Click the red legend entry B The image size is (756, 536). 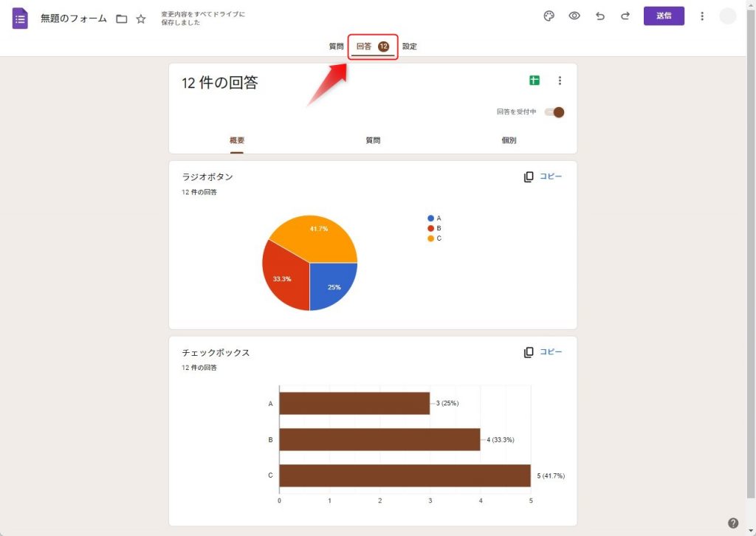coord(434,228)
